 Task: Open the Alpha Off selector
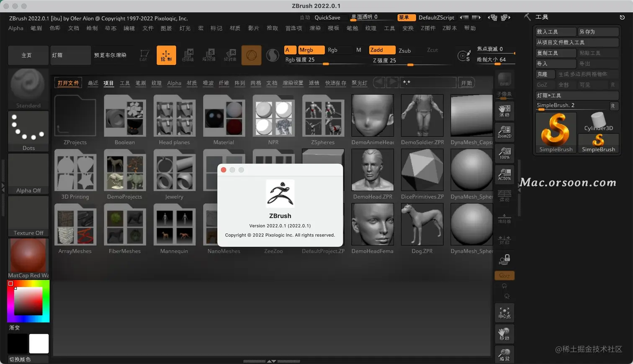click(x=28, y=174)
